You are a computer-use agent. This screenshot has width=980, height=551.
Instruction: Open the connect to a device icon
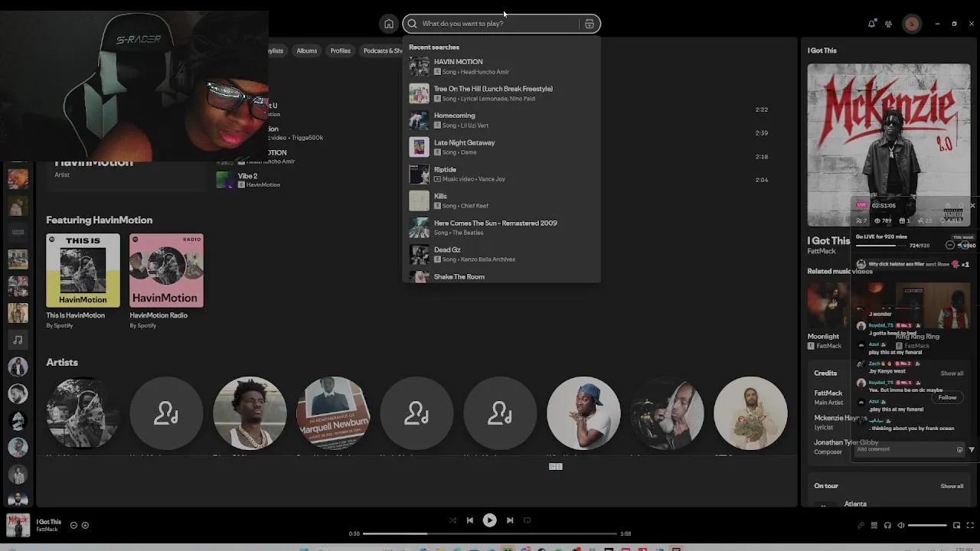[x=887, y=525]
